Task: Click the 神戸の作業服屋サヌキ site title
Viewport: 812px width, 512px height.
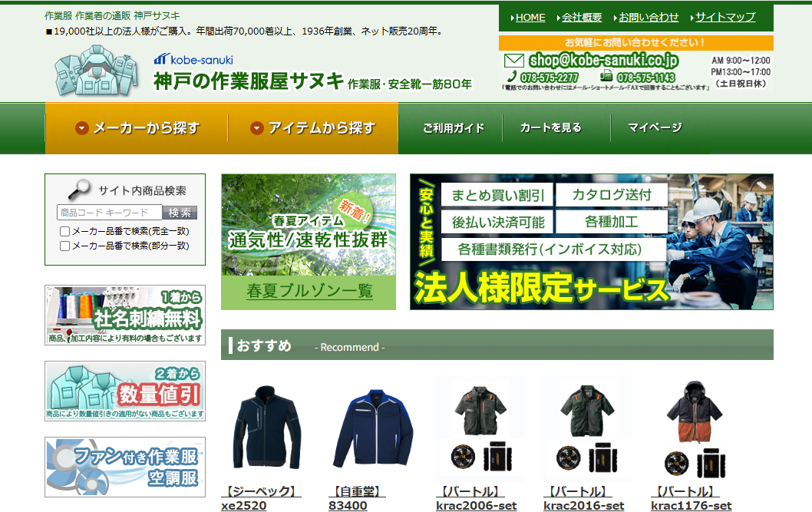Action: coord(249,81)
